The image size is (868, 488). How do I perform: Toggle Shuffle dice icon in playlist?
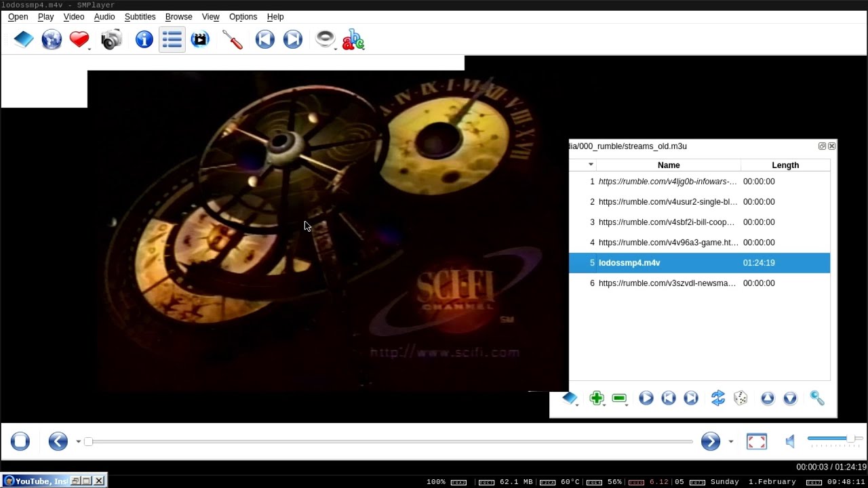(x=741, y=399)
